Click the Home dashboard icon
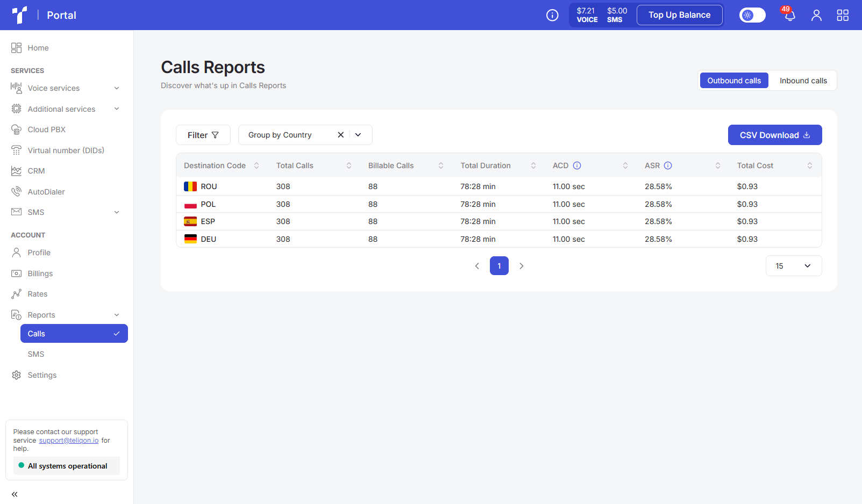862x504 pixels. point(17,48)
